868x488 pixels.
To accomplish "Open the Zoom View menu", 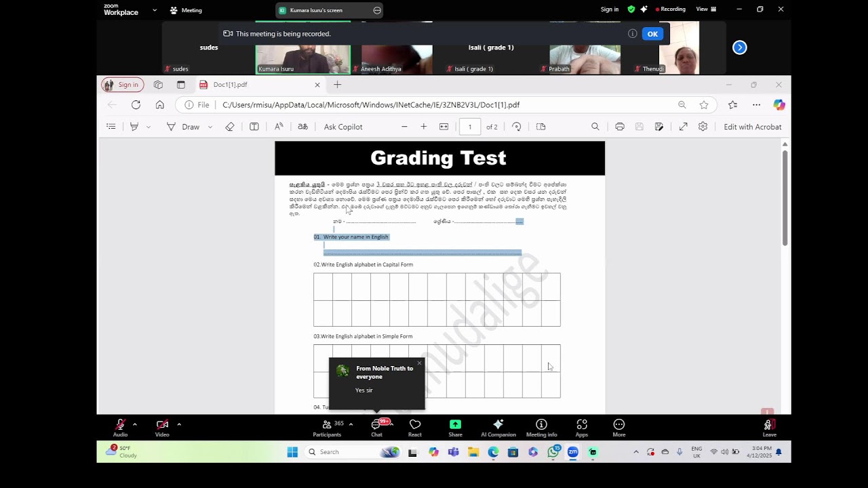I will click(706, 9).
